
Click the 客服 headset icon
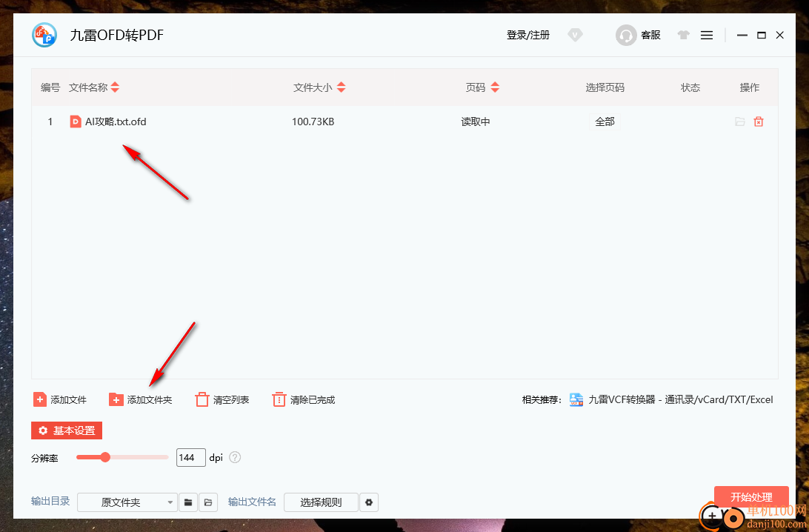626,35
